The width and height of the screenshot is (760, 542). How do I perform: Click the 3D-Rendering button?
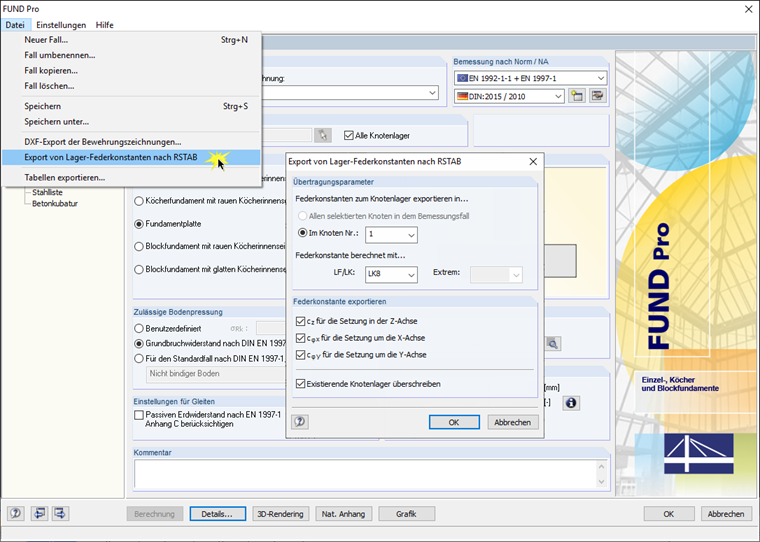coord(281,514)
